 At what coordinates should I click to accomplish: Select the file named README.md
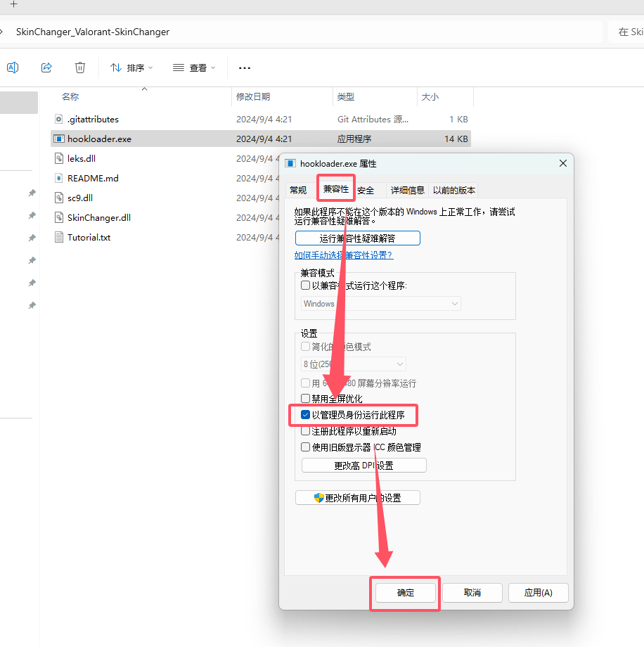(93, 178)
